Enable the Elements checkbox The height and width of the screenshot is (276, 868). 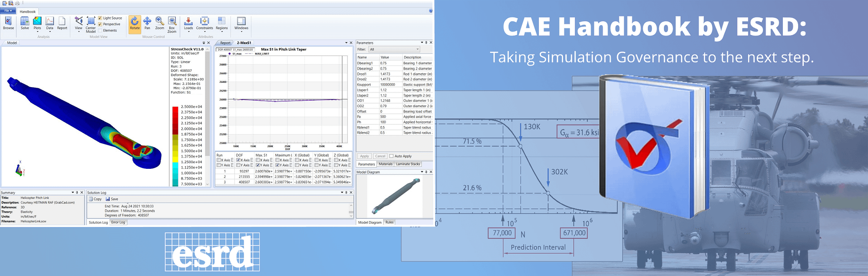coord(100,30)
